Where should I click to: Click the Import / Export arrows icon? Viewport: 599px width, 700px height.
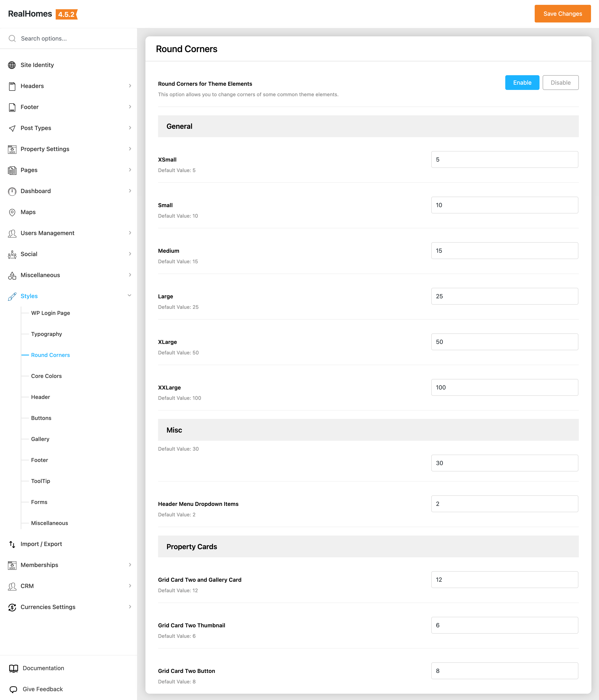point(12,544)
